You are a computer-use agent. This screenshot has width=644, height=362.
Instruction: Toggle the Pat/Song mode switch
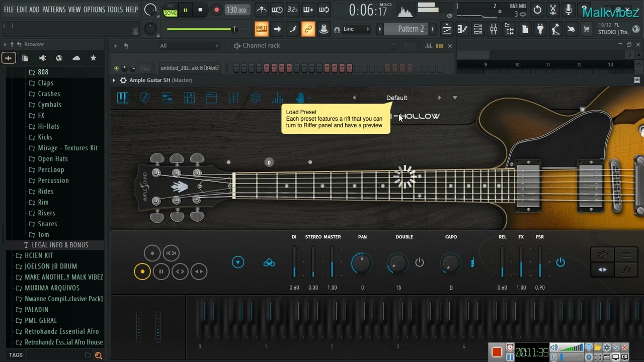[x=171, y=10]
